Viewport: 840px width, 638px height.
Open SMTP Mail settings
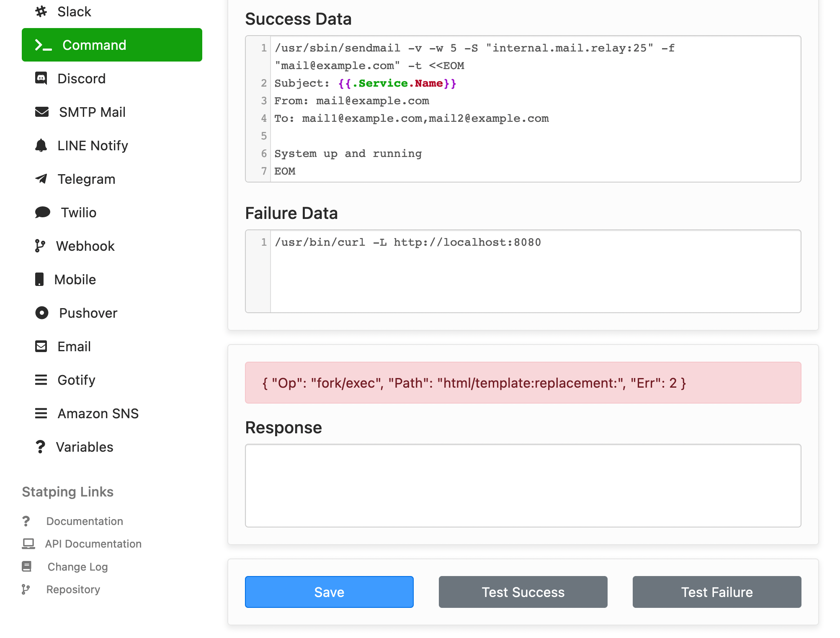click(112, 112)
